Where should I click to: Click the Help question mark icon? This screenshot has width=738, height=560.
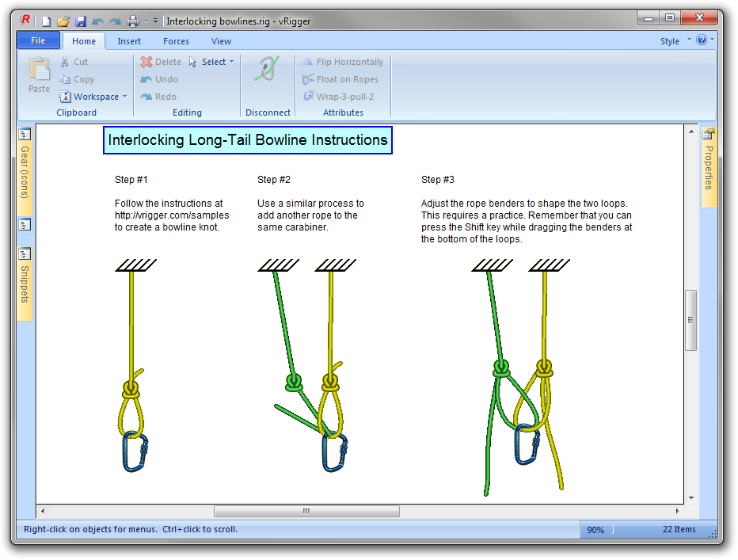click(x=702, y=40)
